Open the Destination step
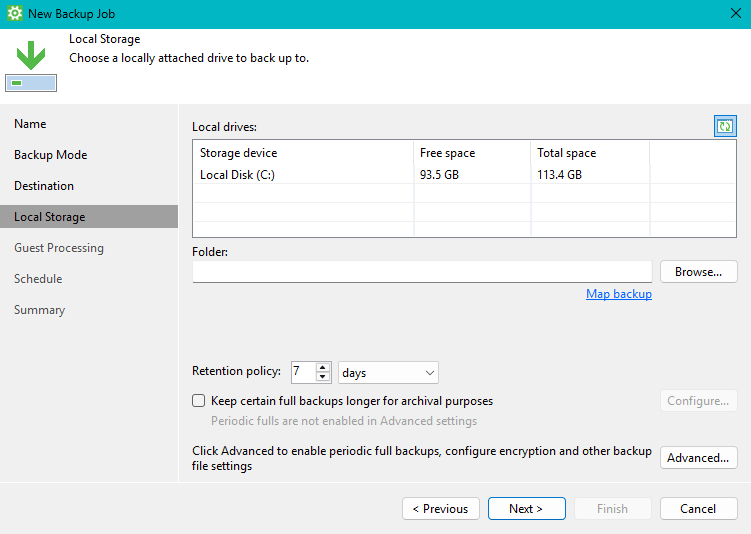751x534 pixels. click(44, 186)
